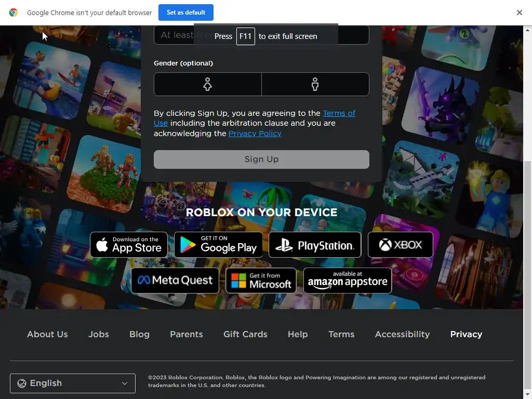Click the Google Chrome logo in the infobar
The height and width of the screenshot is (399, 532).
coord(13,12)
